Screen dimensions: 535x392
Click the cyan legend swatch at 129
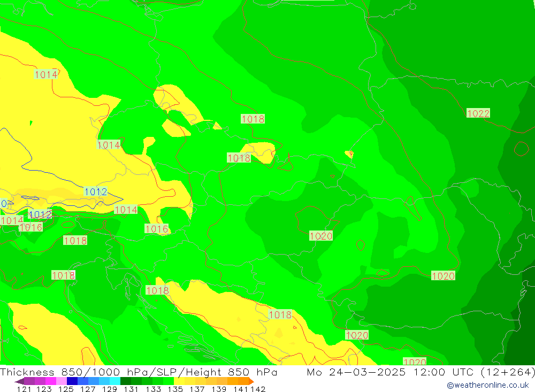[115, 381]
